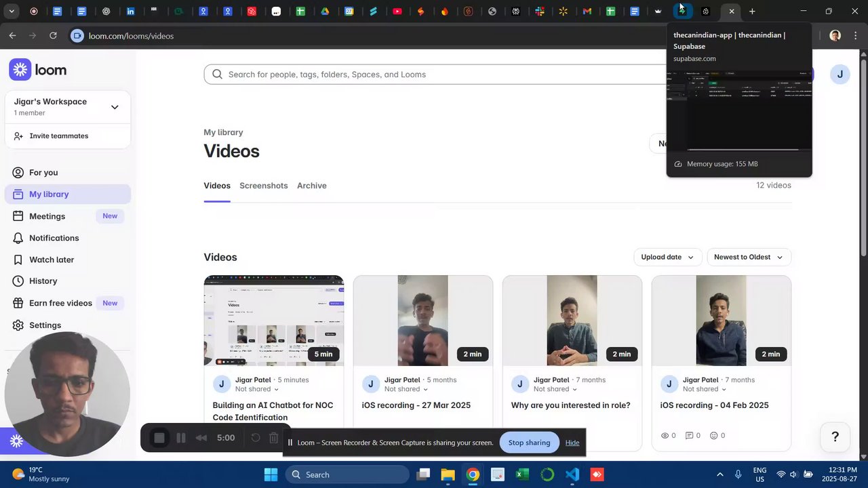Click Stop sharing
868x488 pixels.
click(530, 443)
